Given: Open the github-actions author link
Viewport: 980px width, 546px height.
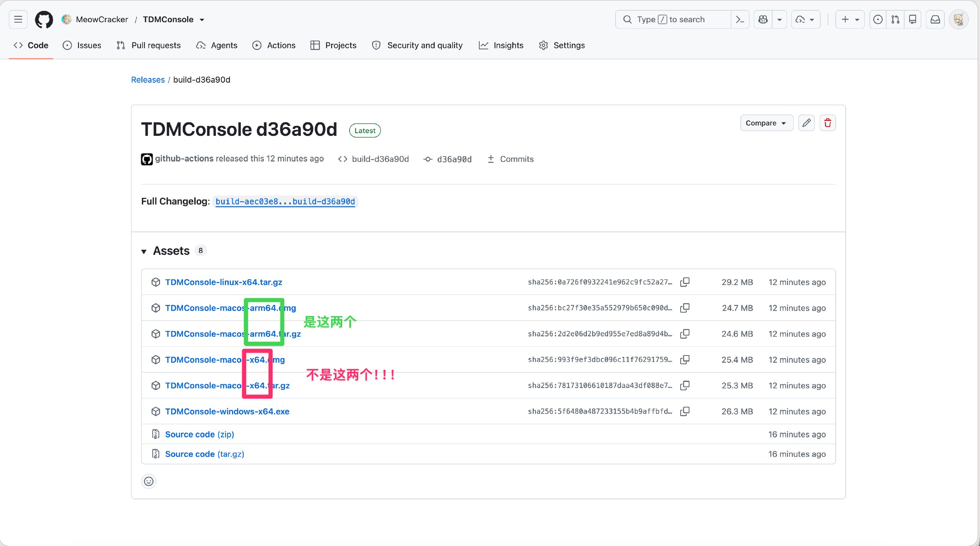Looking at the screenshot, I should pos(184,159).
